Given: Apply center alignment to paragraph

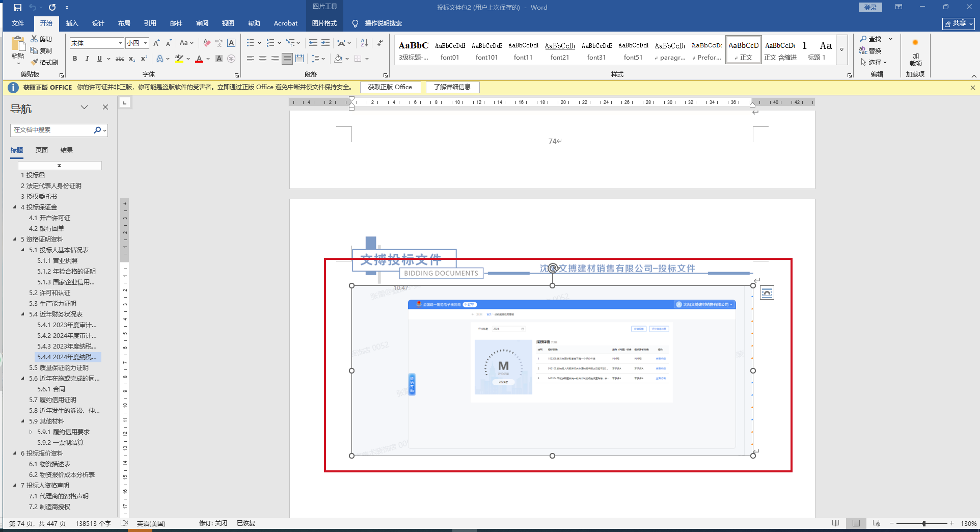Looking at the screenshot, I should pos(263,59).
